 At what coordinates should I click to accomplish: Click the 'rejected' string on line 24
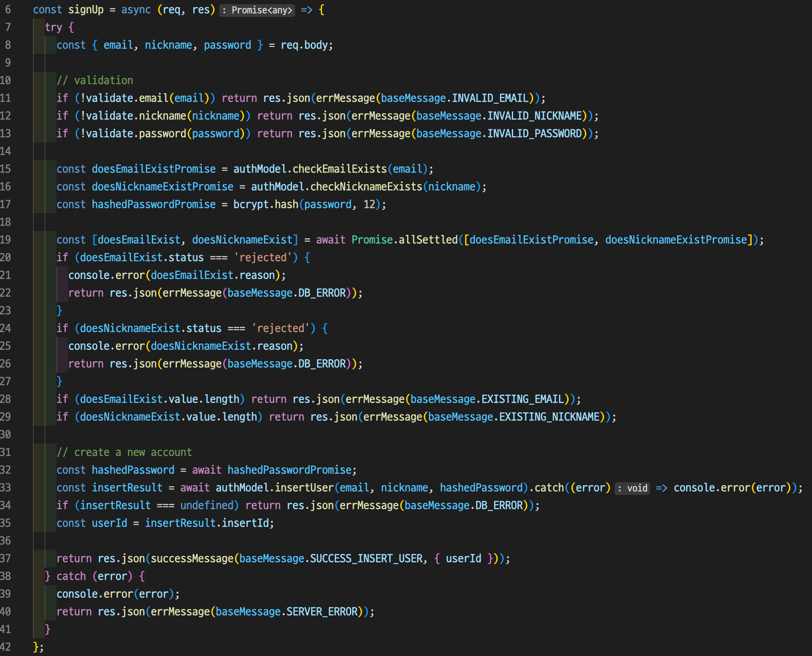pos(280,328)
